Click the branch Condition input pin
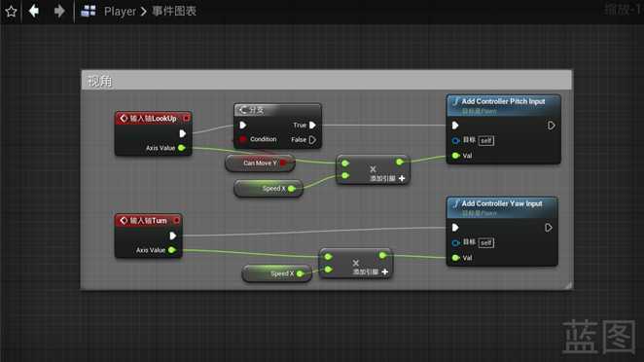 point(243,139)
